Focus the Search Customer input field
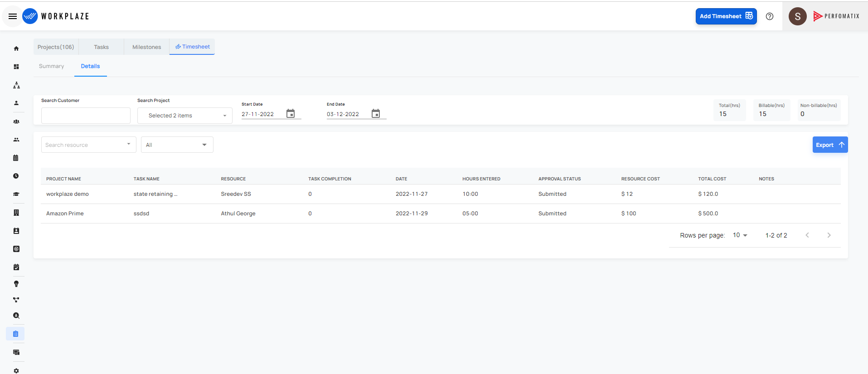868x374 pixels. pyautogui.click(x=86, y=116)
